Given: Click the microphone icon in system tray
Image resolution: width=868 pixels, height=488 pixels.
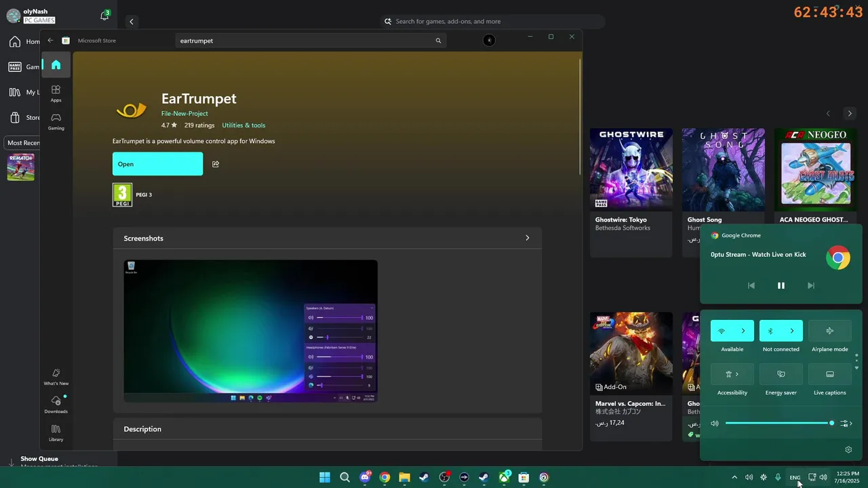Looking at the screenshot, I should [x=778, y=477].
